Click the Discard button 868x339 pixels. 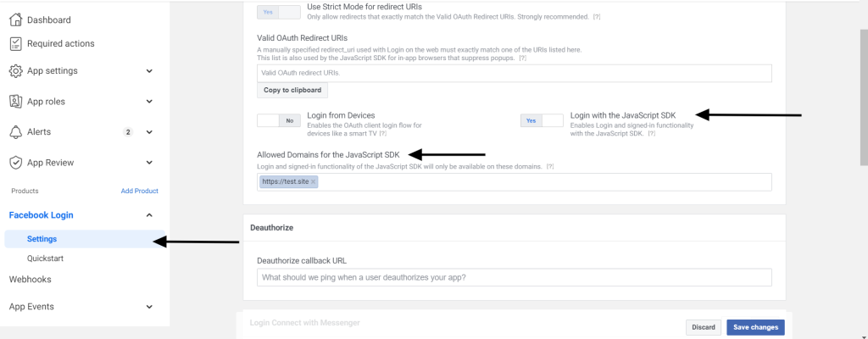(x=704, y=327)
